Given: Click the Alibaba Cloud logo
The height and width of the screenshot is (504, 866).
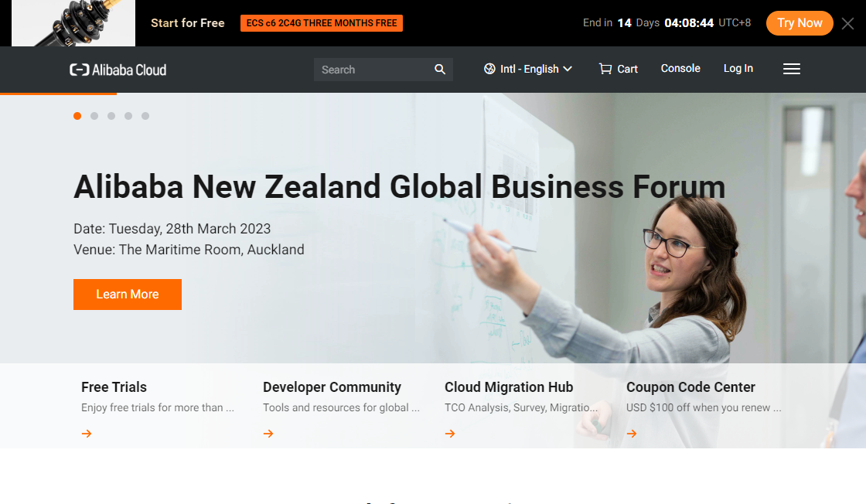Looking at the screenshot, I should (x=118, y=70).
